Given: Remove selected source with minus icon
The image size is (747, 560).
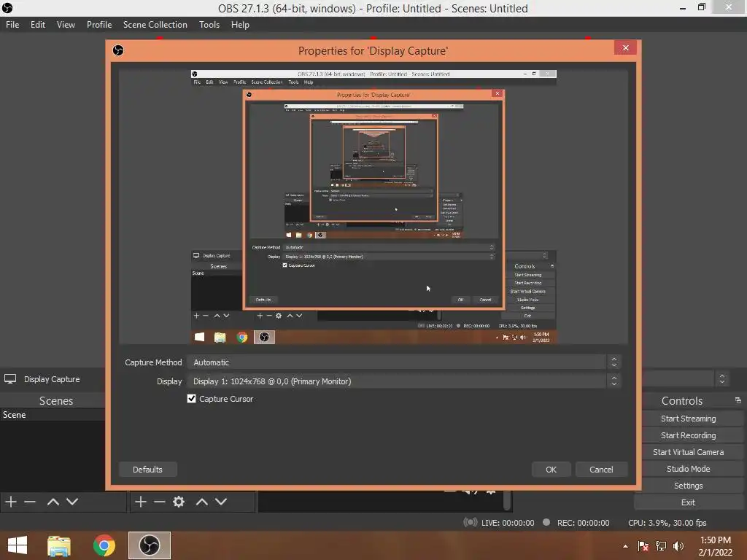Looking at the screenshot, I should tap(160, 502).
